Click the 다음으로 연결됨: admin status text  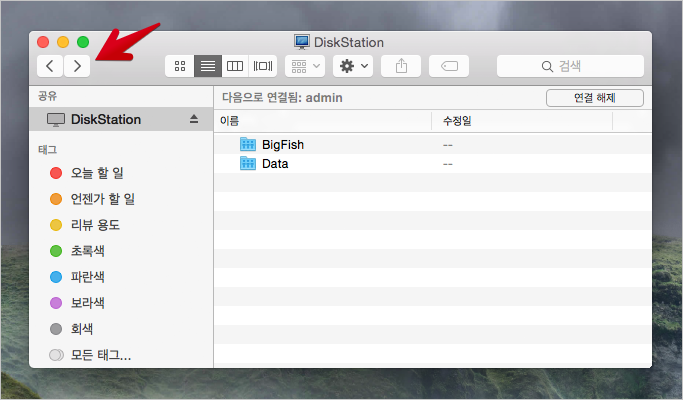282,98
